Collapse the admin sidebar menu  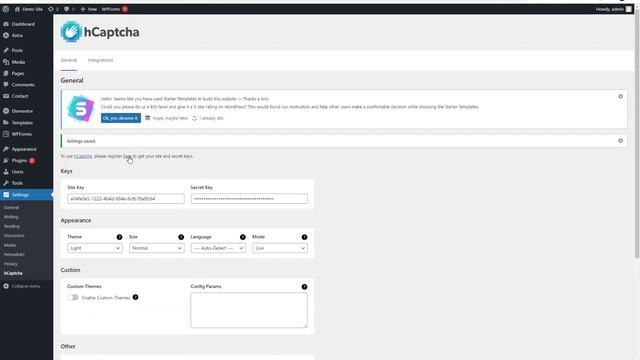(22, 286)
